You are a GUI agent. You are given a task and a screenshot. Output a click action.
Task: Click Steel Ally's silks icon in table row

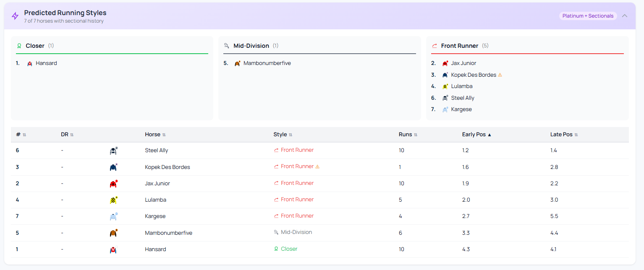coord(113,151)
